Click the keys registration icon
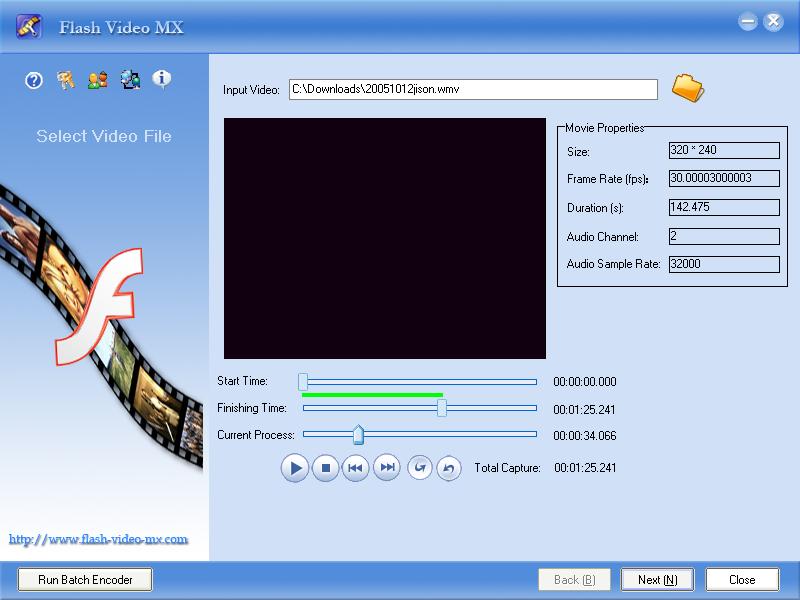This screenshot has height=600, width=800. point(66,81)
